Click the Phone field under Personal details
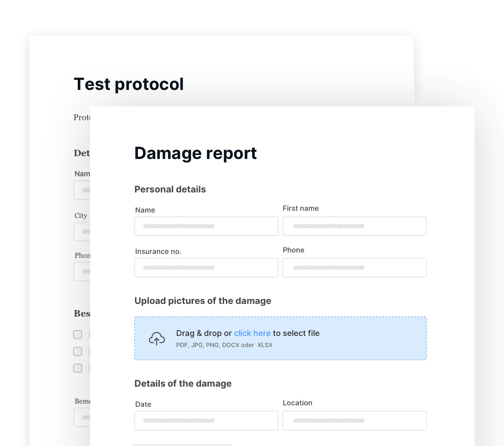Viewport: 504px width, 446px height. 354,268
